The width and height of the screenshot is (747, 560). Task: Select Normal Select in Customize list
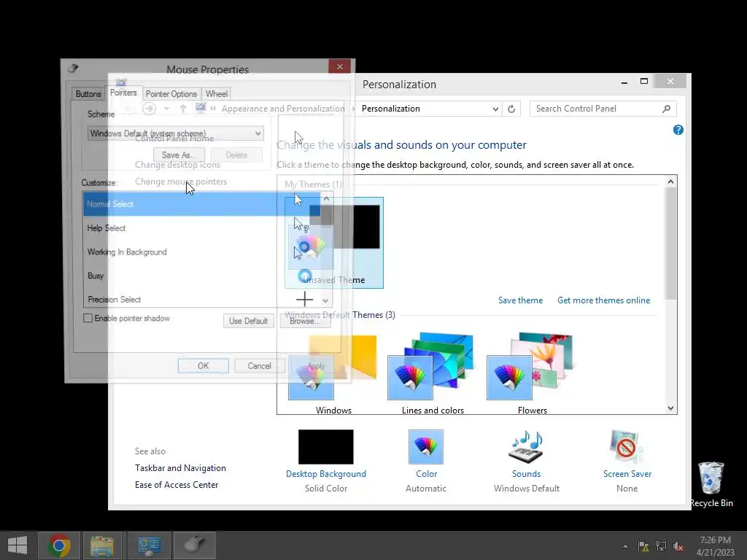(203, 204)
